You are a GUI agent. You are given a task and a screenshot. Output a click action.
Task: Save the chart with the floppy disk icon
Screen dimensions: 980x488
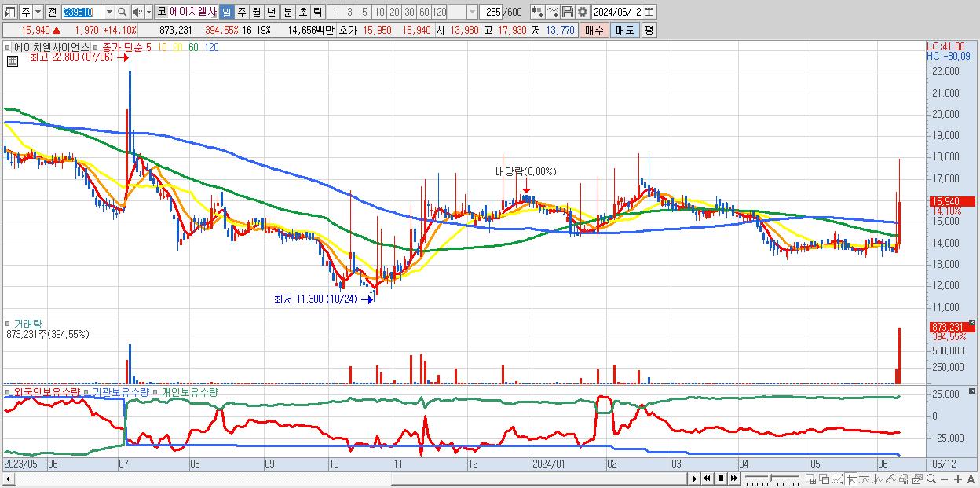568,12
